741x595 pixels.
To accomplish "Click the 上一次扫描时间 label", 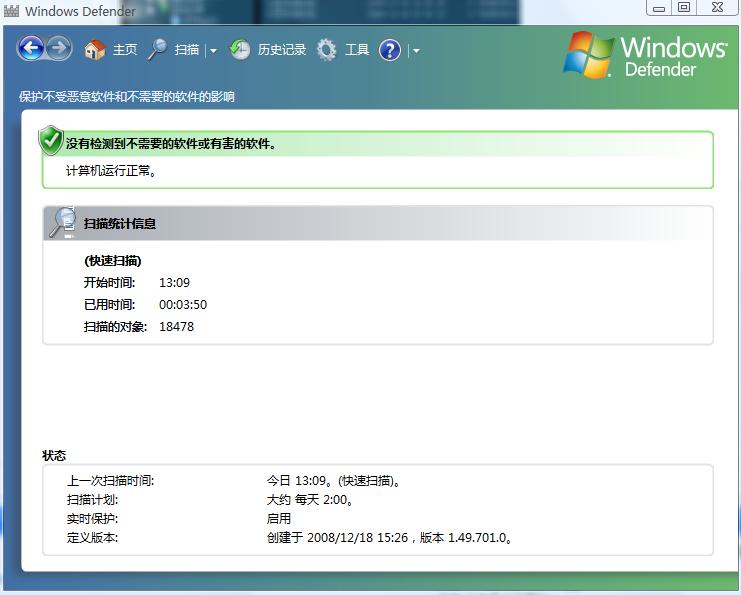I will point(111,481).
